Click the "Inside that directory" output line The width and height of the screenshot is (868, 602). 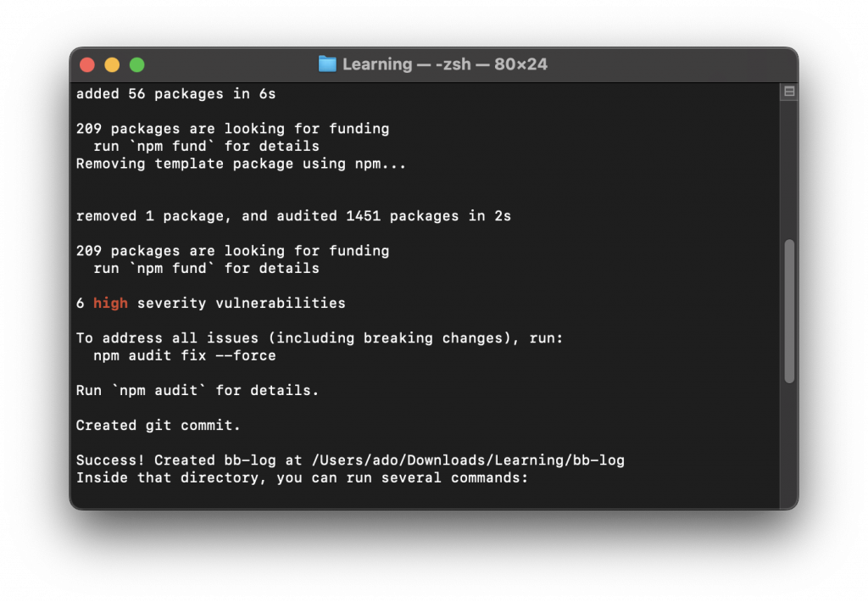303,478
